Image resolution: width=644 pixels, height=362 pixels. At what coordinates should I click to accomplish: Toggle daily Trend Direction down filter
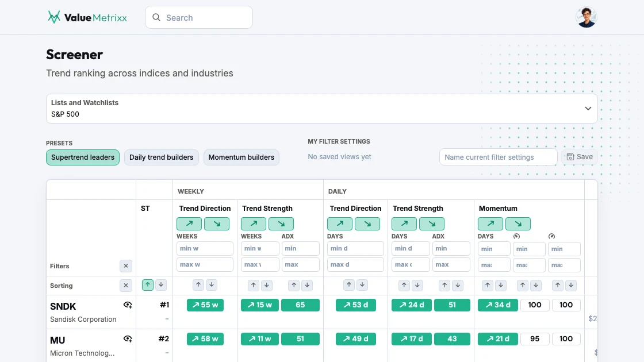coord(367,224)
